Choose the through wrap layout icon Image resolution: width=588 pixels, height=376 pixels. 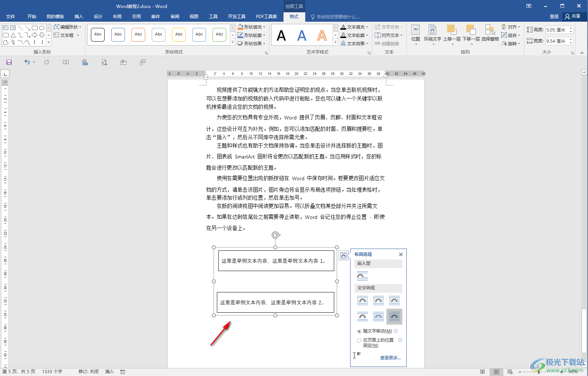(394, 301)
